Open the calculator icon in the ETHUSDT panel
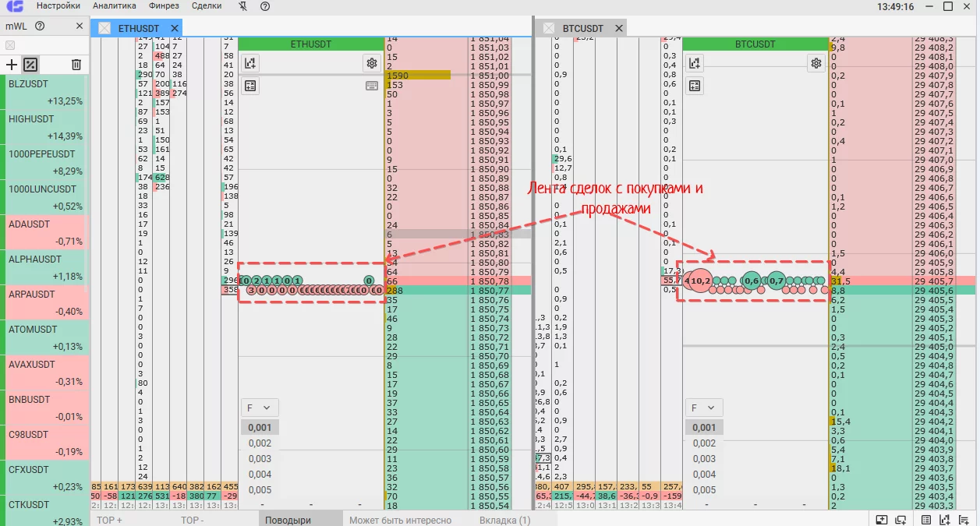 click(x=250, y=86)
